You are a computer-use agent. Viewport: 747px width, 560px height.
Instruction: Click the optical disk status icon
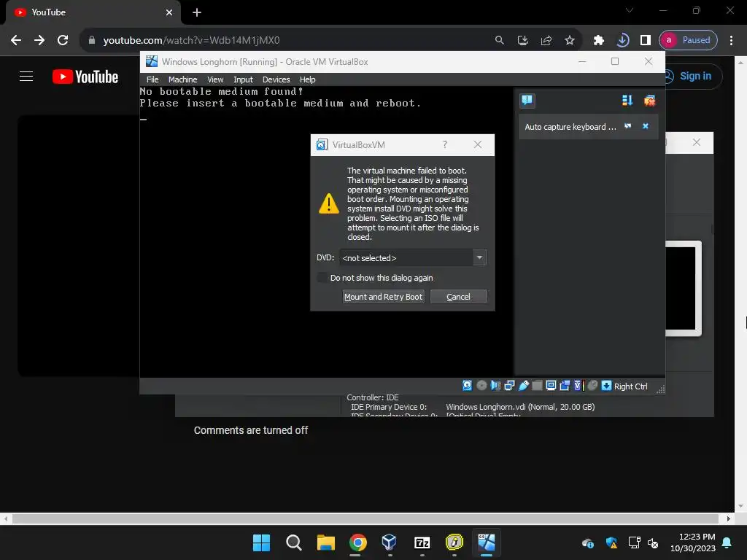(481, 386)
